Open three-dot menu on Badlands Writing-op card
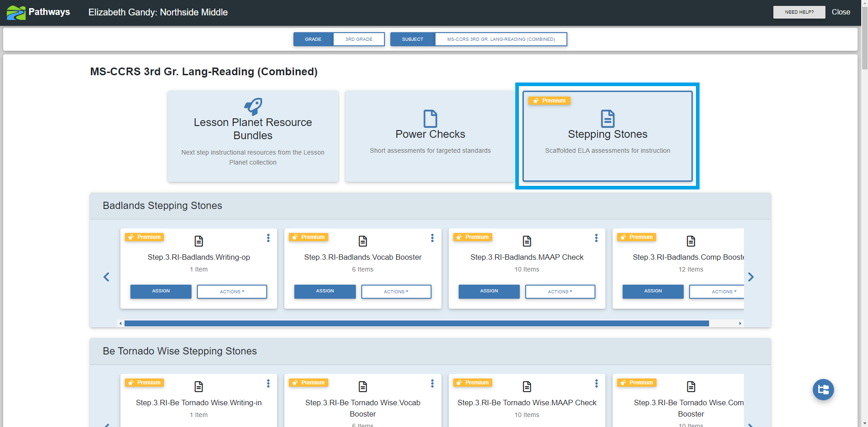The width and height of the screenshot is (868, 427). (x=269, y=238)
